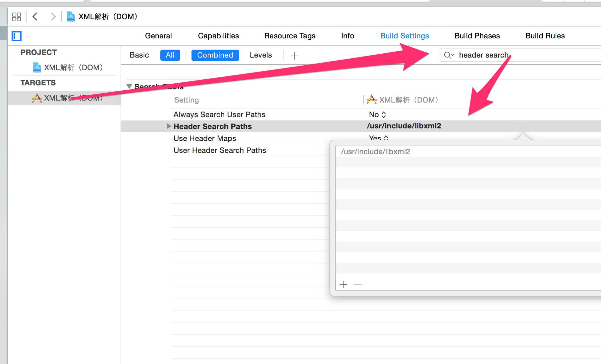The height and width of the screenshot is (364, 601).
Task: Expand the Header Search Paths row
Action: 169,126
